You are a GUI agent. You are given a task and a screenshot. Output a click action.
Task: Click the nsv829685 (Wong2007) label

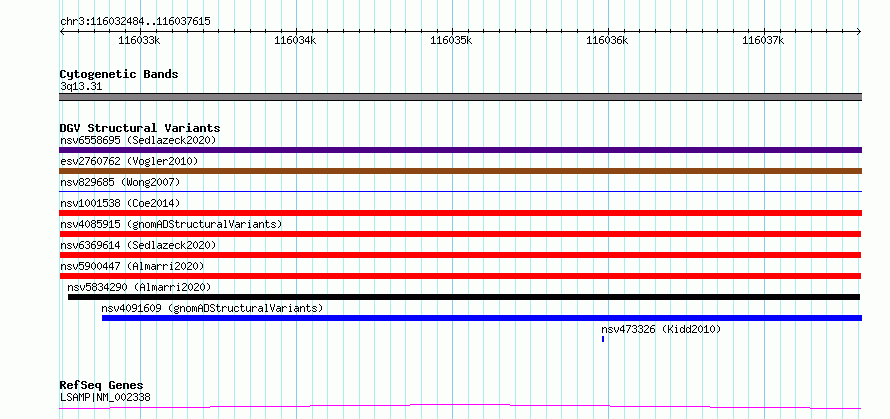pos(120,182)
